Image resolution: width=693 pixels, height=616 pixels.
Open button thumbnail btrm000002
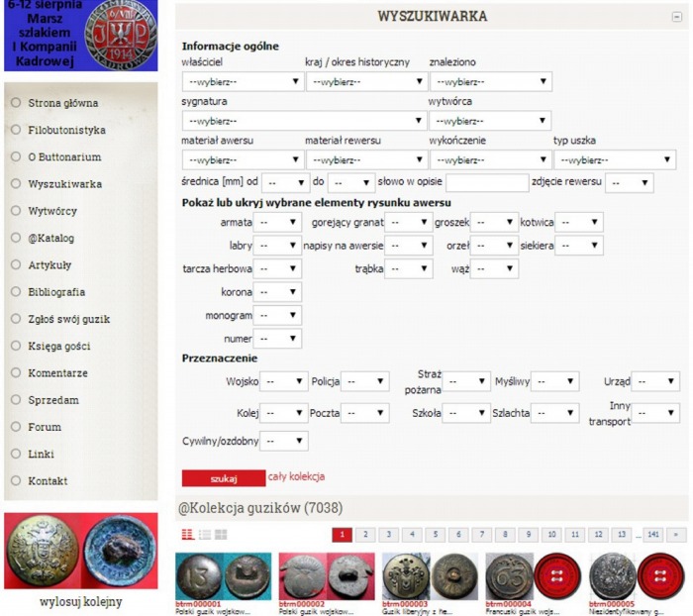tap(327, 576)
